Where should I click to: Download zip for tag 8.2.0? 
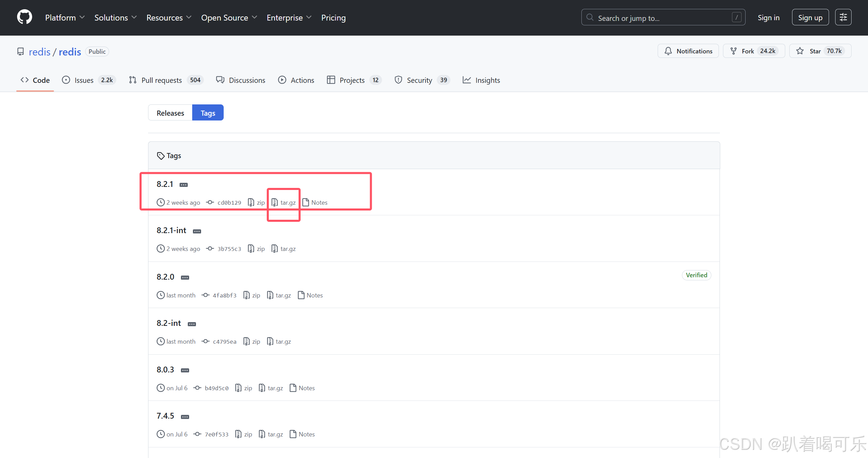(252, 295)
